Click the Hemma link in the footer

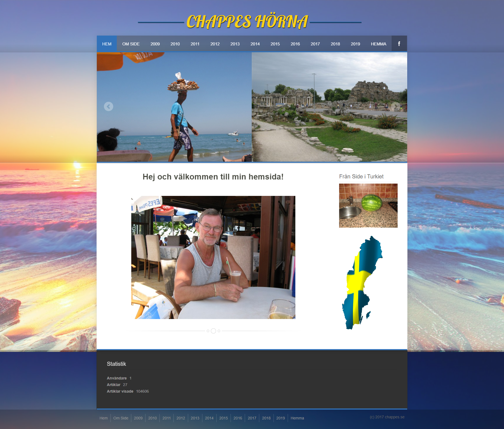tap(297, 418)
